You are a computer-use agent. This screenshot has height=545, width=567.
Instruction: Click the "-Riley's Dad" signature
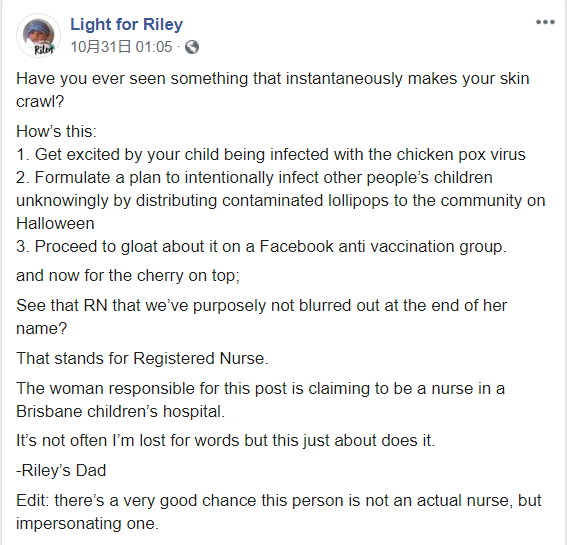[x=61, y=471]
